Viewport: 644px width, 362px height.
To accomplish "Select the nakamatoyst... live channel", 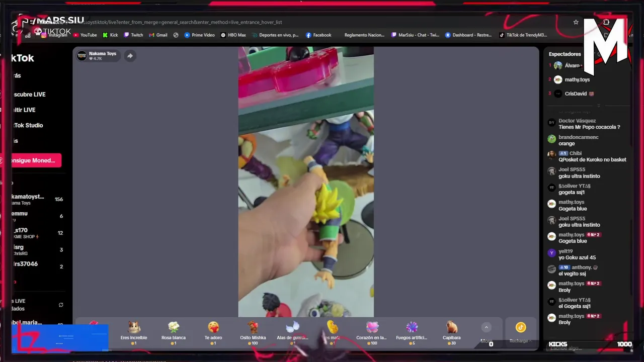I will coord(38,199).
